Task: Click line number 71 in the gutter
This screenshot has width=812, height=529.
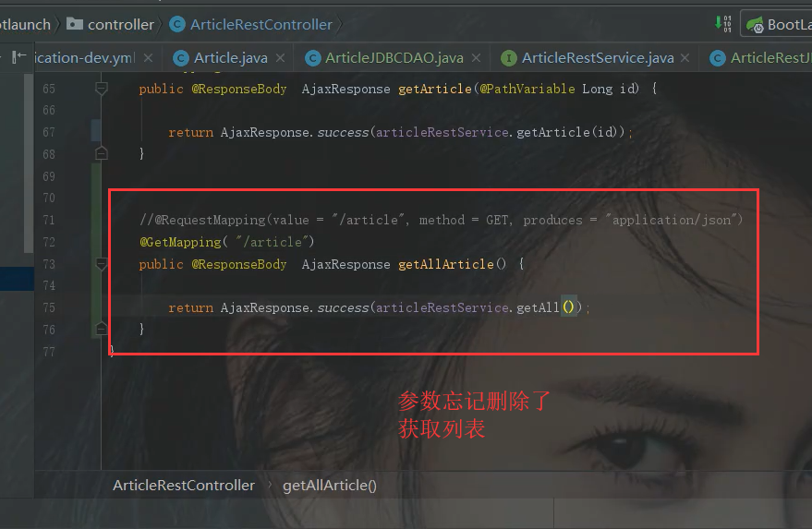Action: [x=49, y=220]
